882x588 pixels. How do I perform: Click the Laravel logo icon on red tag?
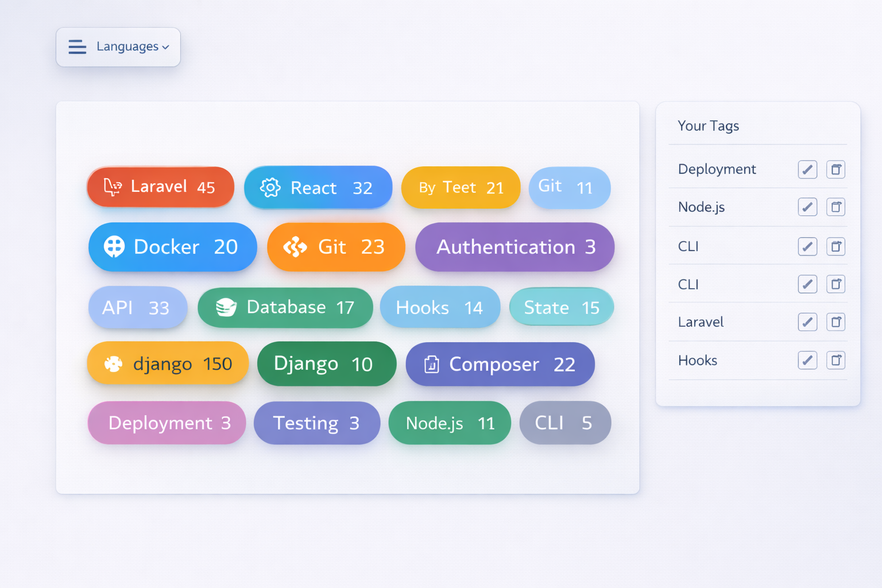pyautogui.click(x=112, y=187)
